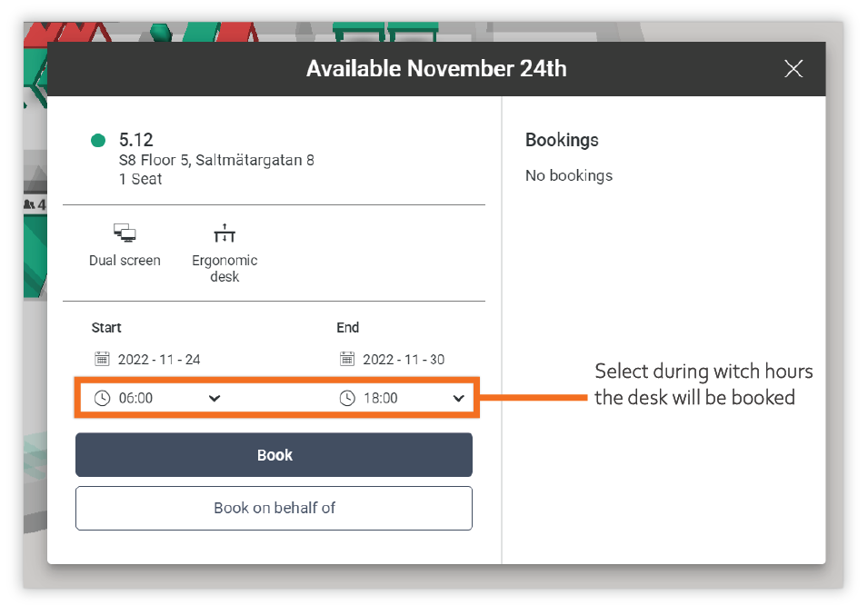Close the Available November 24th dialog
This screenshot has width=868, height=615.
(793, 68)
